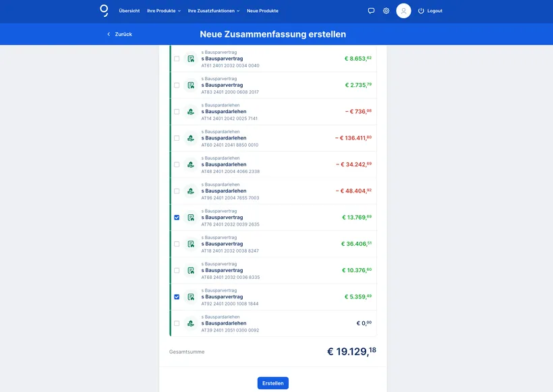The width and height of the screenshot is (553, 392).
Task: Select the Bausparvertrag row € 10.376,60
Action: click(x=177, y=270)
